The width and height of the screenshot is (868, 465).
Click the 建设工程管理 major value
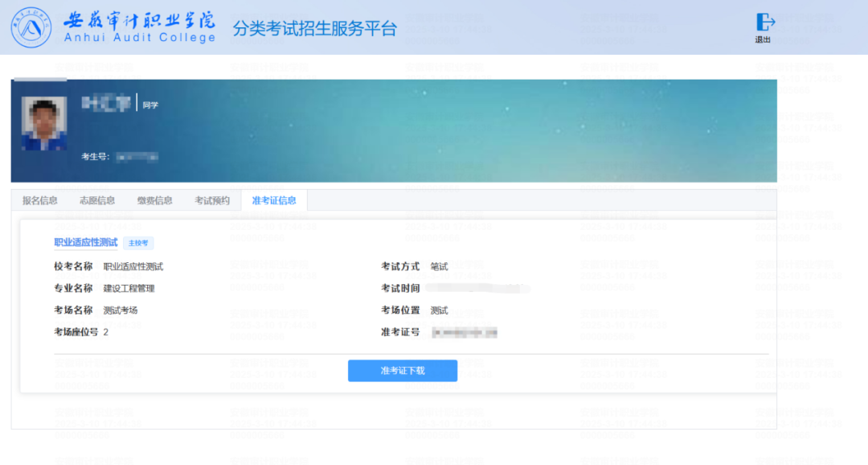tap(129, 288)
